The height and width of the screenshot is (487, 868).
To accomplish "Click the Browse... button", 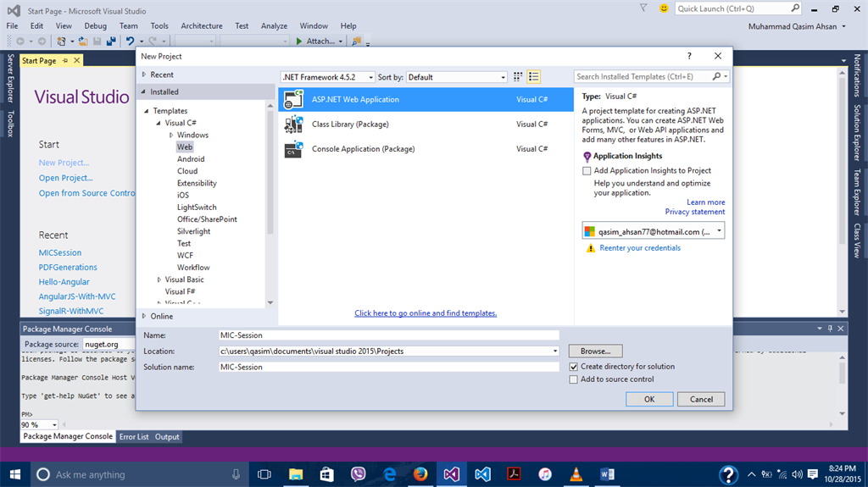I will coord(596,351).
